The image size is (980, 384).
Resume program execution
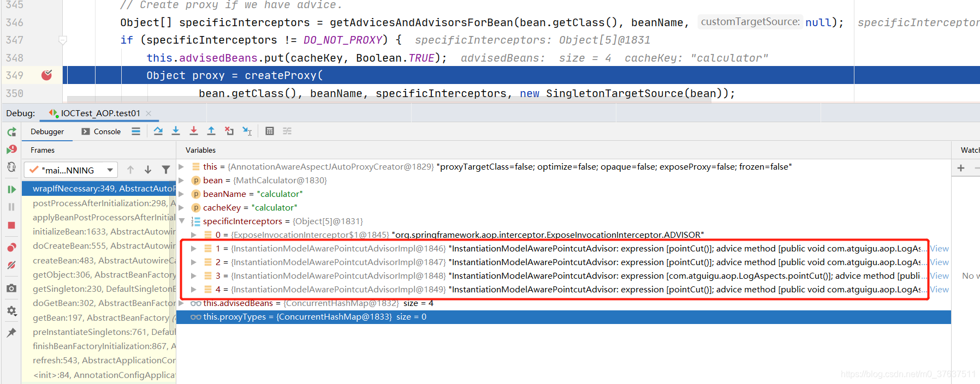tap(11, 189)
